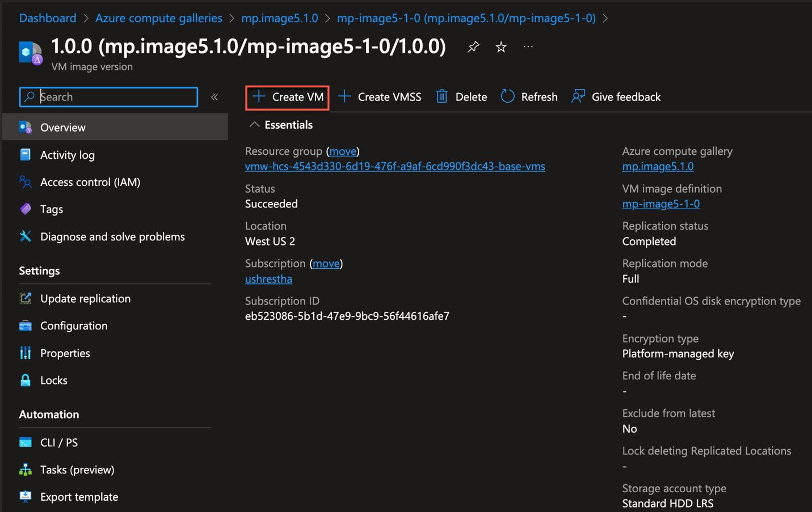Click the trash can Delete icon
The height and width of the screenshot is (512, 812).
442,96
